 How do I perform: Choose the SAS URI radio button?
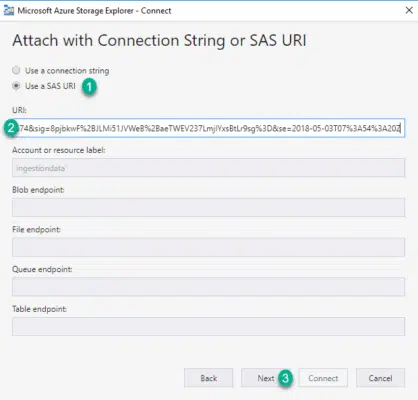click(16, 86)
